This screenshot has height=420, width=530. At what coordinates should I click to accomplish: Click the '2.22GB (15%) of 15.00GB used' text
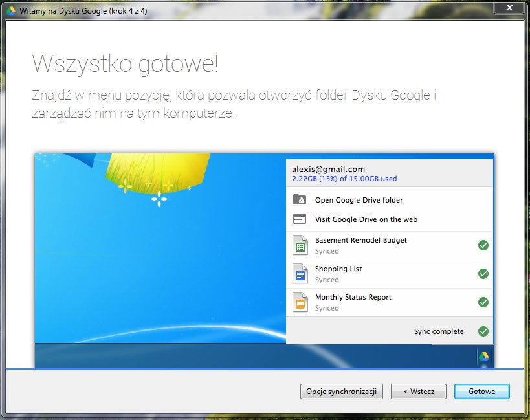pos(344,179)
